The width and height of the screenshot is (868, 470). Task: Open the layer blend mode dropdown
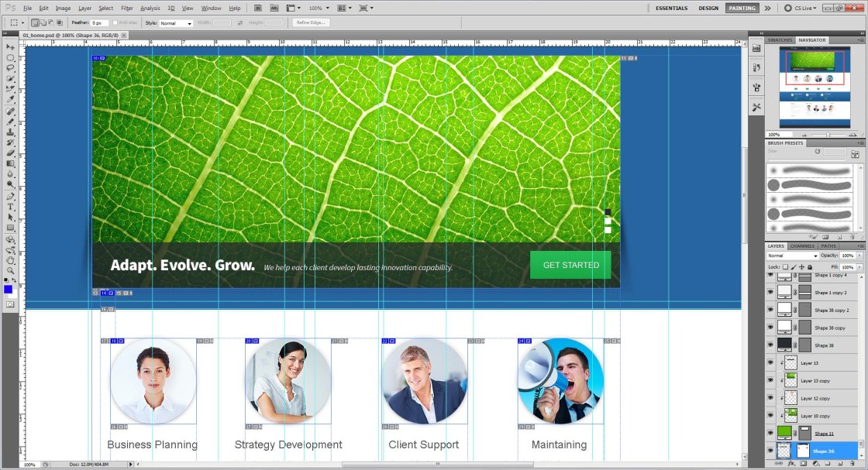tap(792, 256)
